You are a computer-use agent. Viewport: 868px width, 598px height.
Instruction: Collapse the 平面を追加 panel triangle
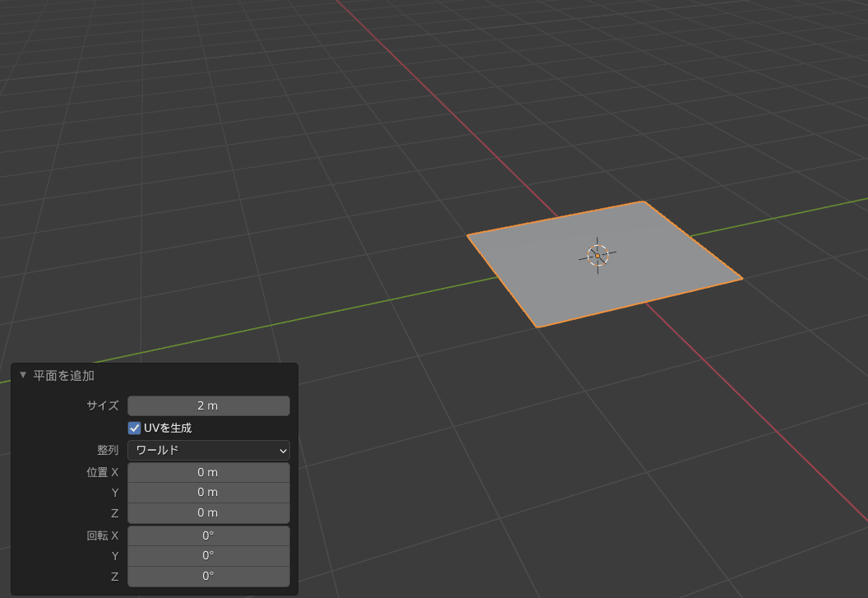point(23,375)
